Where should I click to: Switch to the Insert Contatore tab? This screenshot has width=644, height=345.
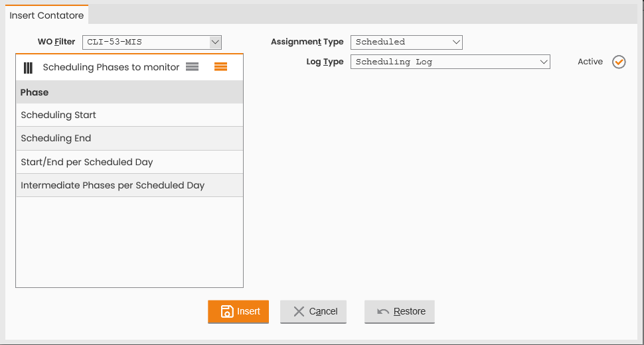pos(47,15)
